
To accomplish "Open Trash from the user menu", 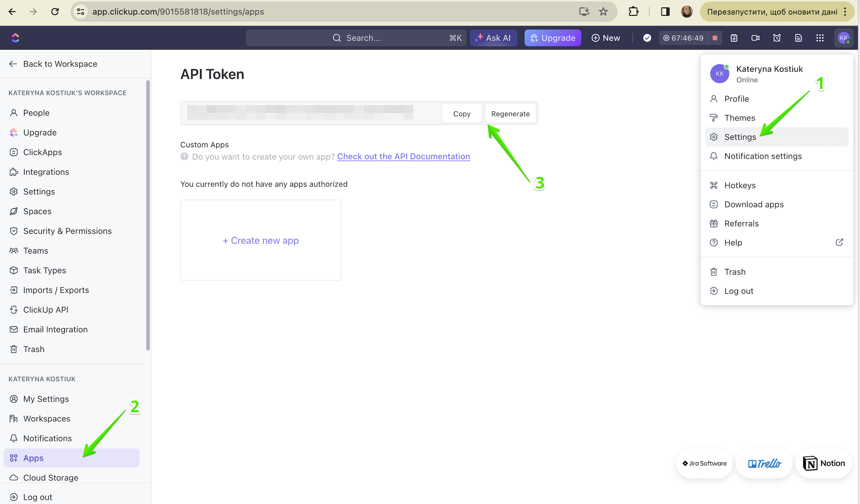I will click(x=777, y=272).
